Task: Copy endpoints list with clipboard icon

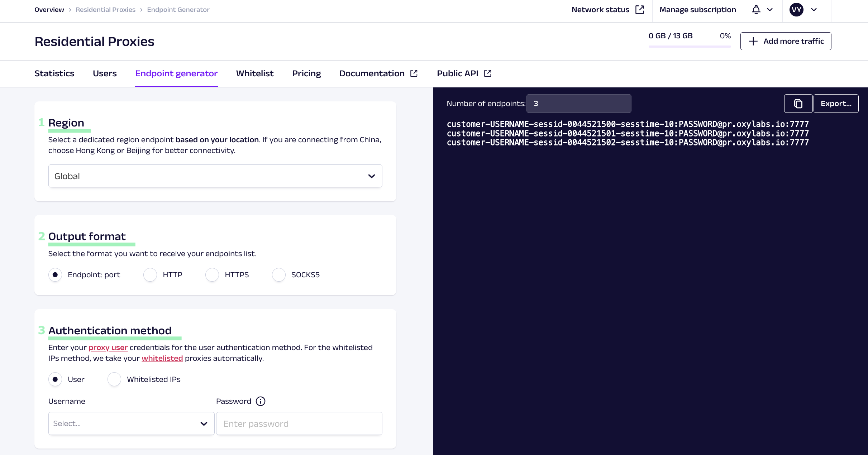Action: pyautogui.click(x=798, y=104)
